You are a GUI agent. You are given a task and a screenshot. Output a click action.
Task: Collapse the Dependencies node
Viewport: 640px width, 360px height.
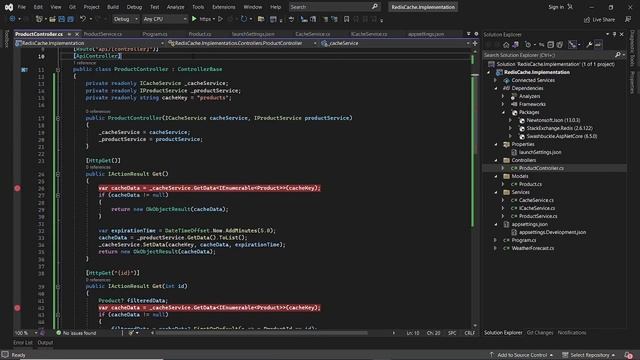[x=496, y=88]
